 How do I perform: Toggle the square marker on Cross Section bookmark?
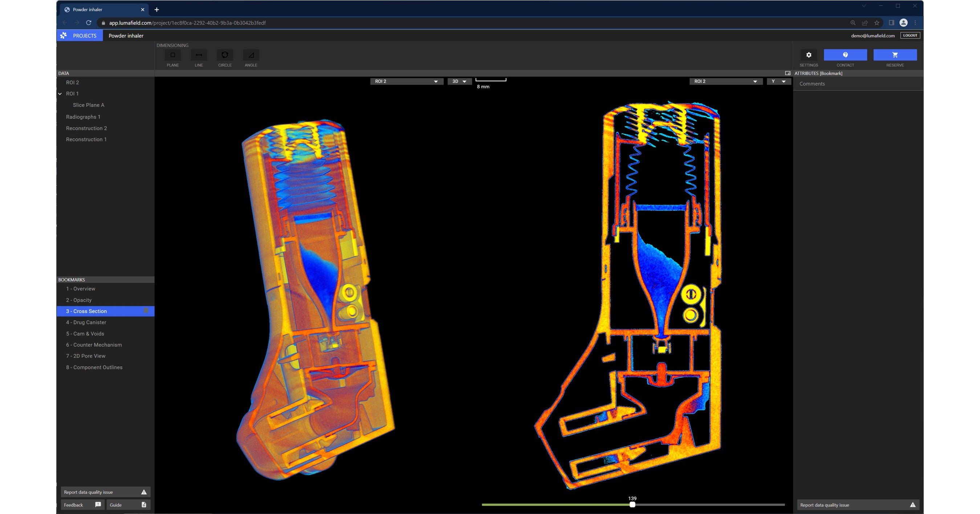[146, 311]
